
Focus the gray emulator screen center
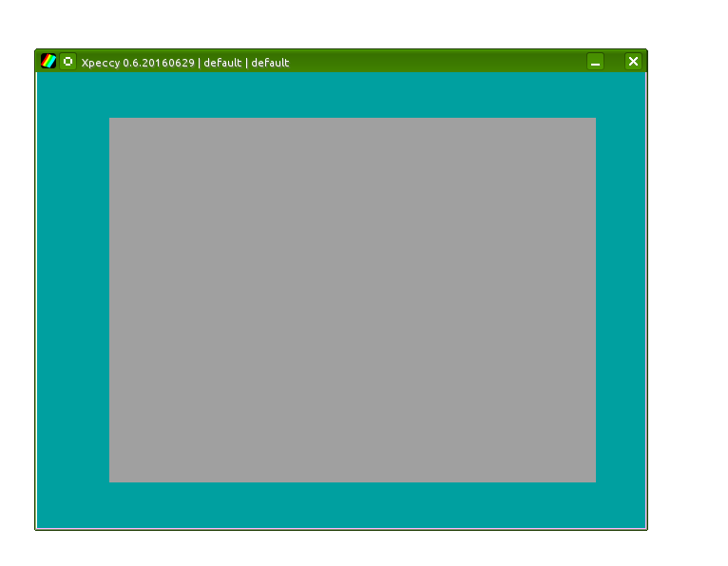pos(353,300)
